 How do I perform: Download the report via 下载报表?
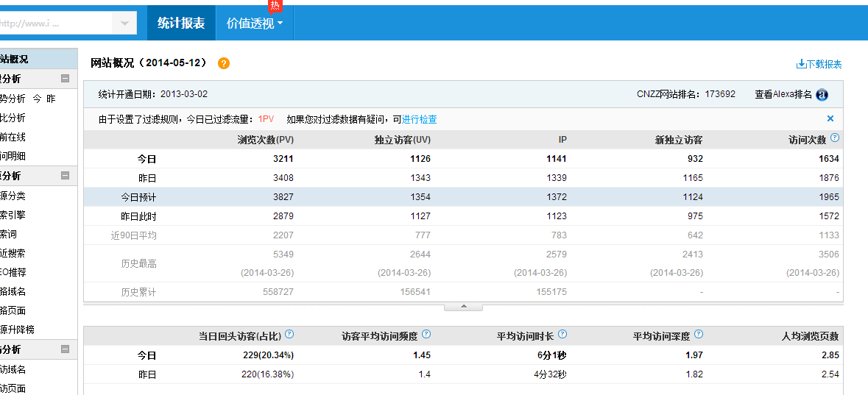[819, 64]
